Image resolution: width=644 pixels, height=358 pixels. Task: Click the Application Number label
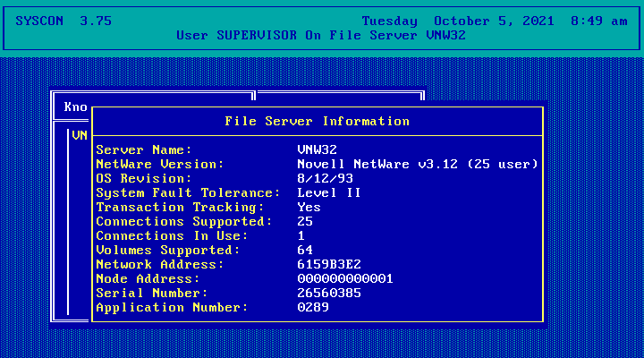coord(172,308)
